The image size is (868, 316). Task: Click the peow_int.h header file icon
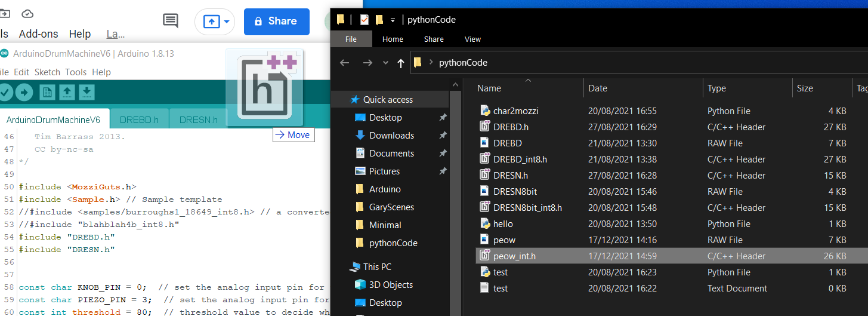(485, 256)
